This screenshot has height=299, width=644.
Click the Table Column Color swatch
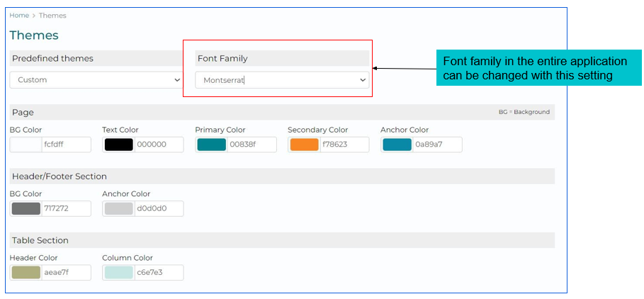118,273
